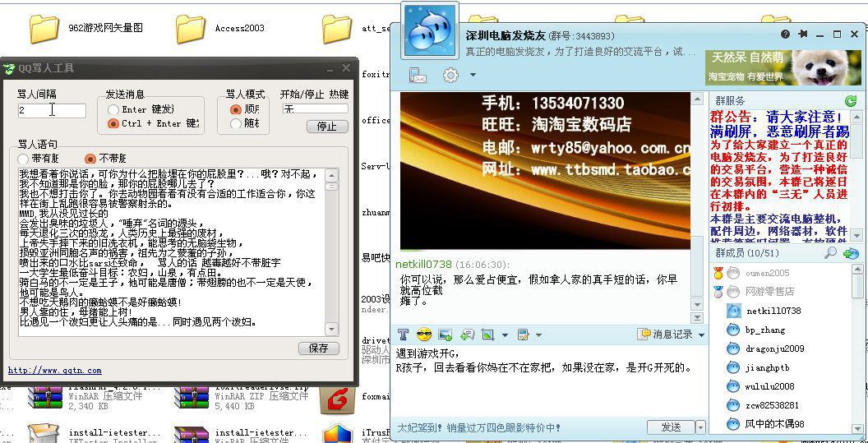Click the gold medal icon beside oumen2005
Viewport: 868px width, 443px height.
(718, 272)
